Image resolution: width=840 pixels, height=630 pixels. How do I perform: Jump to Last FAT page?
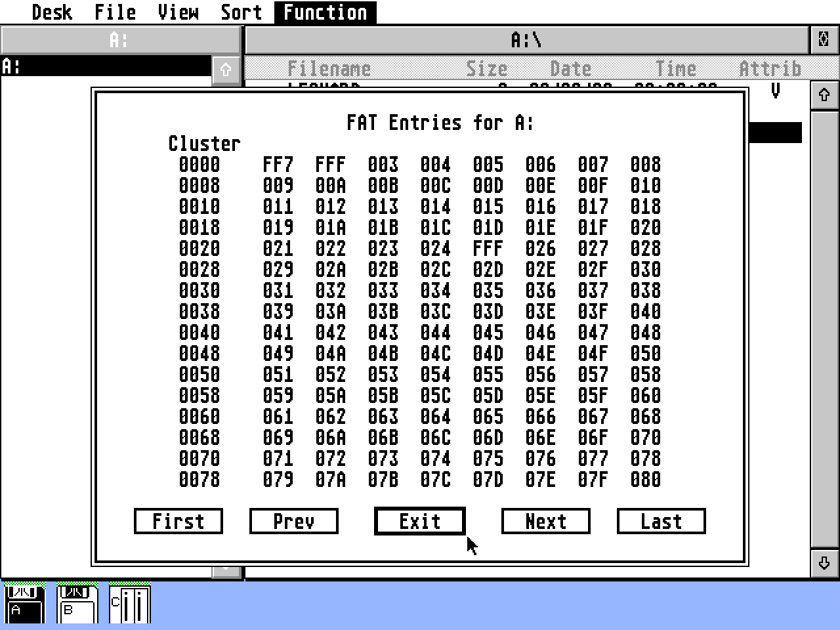pos(661,521)
